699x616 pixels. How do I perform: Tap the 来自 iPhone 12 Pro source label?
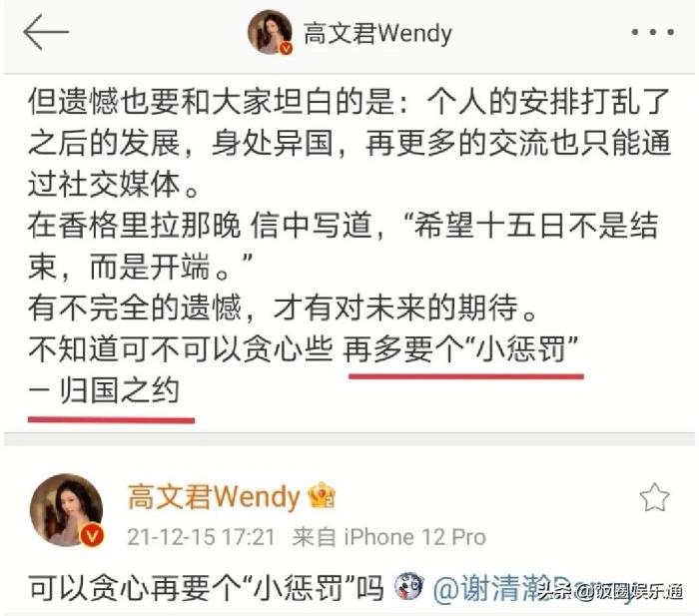[388, 537]
